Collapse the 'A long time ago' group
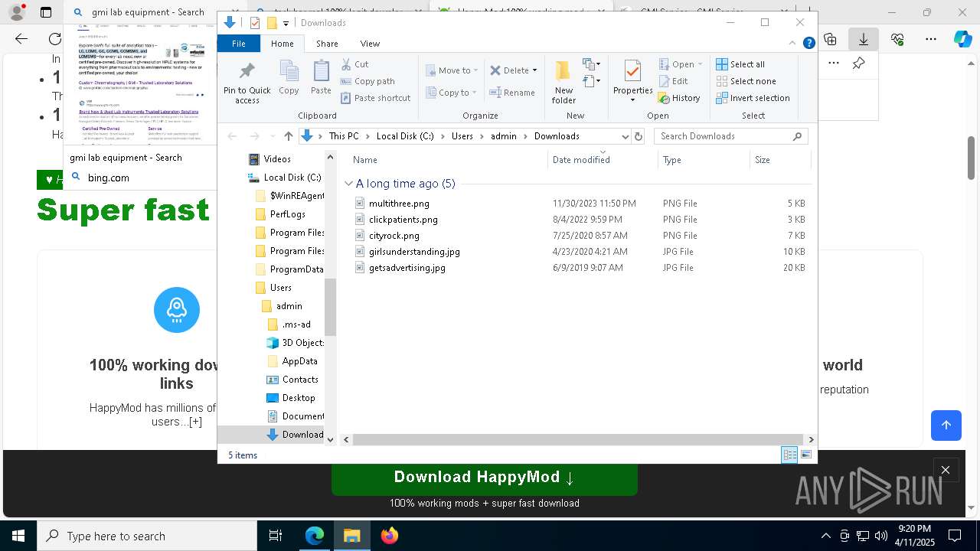Screen dimensions: 980x551 pyautogui.click(x=348, y=184)
